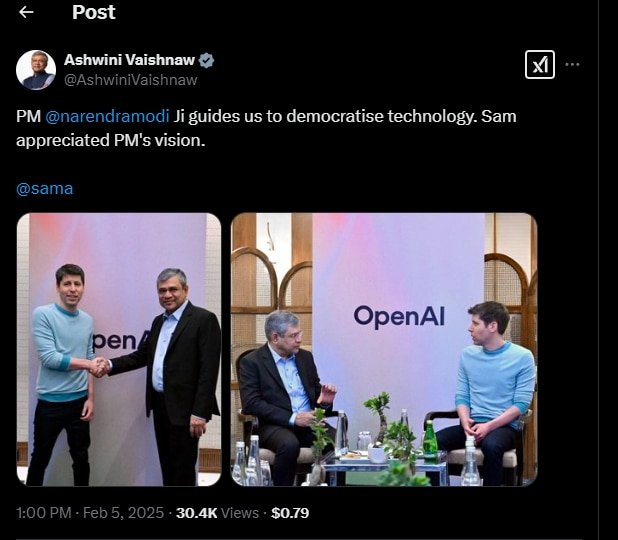Image resolution: width=618 pixels, height=540 pixels.
Task: Open the three-dot more options menu
Action: 572,64
